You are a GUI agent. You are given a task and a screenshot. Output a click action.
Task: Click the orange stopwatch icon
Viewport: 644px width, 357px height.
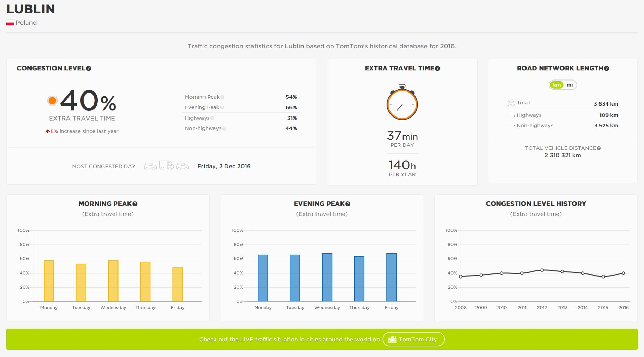[x=402, y=103]
